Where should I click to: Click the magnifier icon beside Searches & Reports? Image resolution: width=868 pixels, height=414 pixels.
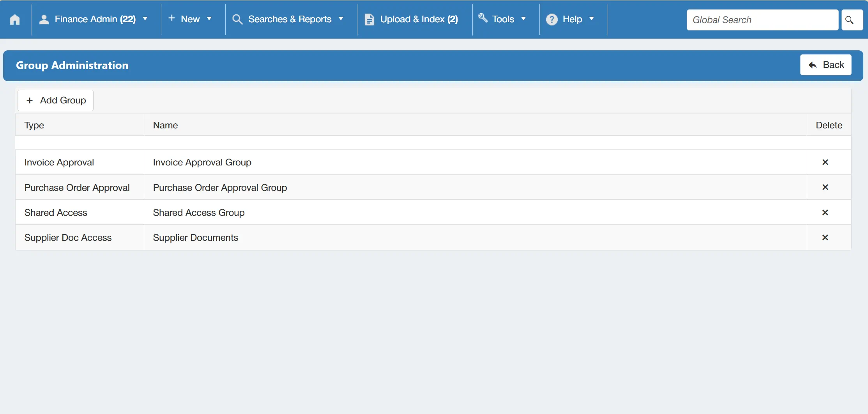coord(237,20)
